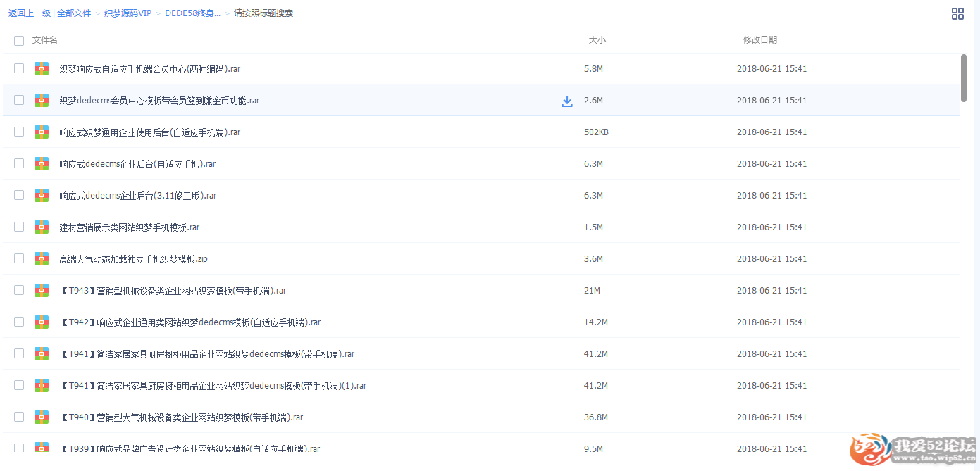
Task: Tick the checkbox on the 【T940】 row
Action: pos(19,417)
